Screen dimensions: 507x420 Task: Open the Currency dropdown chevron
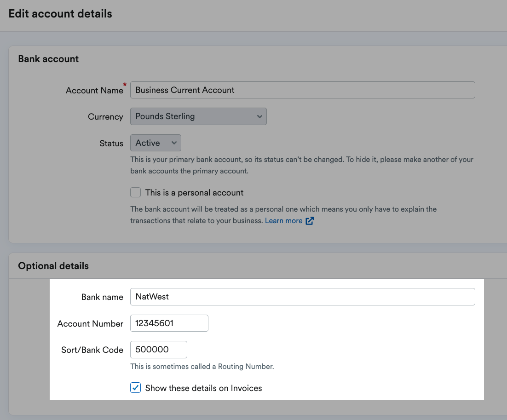point(259,116)
